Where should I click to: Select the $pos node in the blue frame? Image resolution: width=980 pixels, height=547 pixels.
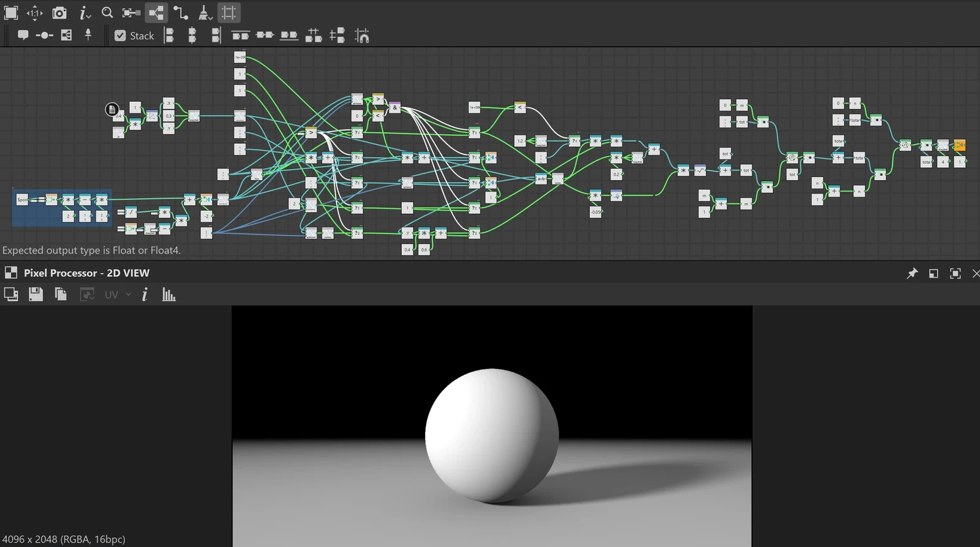[x=23, y=199]
